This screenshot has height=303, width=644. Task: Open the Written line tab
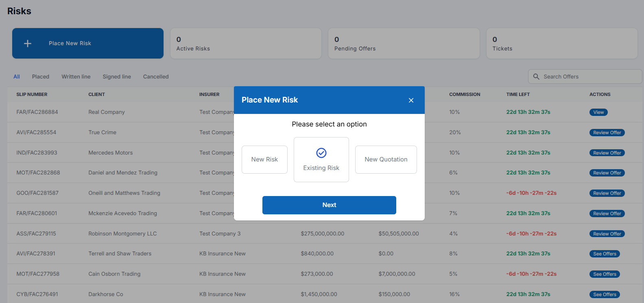[76, 76]
